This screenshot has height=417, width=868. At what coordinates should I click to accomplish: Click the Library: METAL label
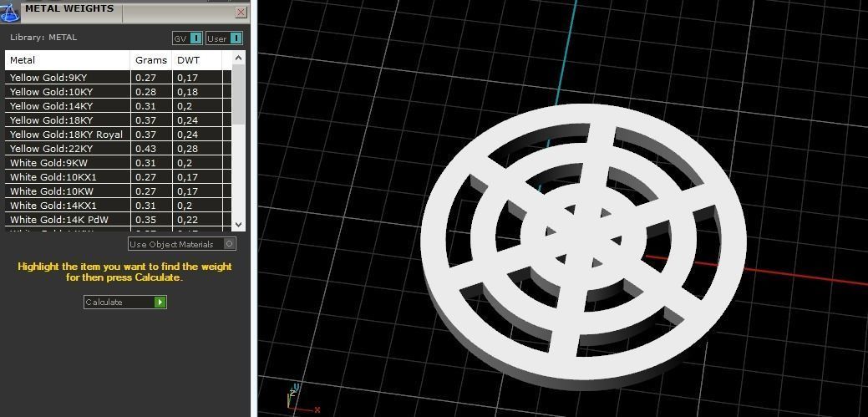click(x=43, y=38)
